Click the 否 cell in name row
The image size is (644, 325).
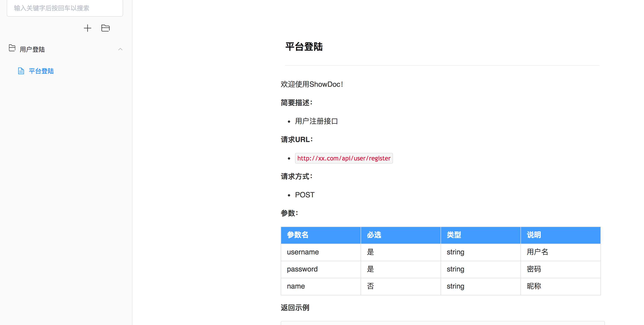401,287
